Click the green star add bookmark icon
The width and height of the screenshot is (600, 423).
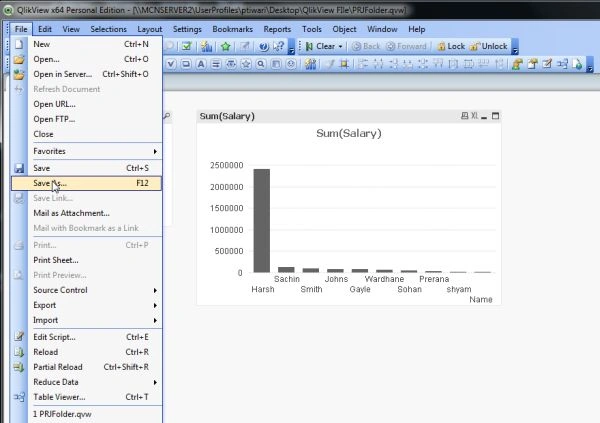pos(225,46)
